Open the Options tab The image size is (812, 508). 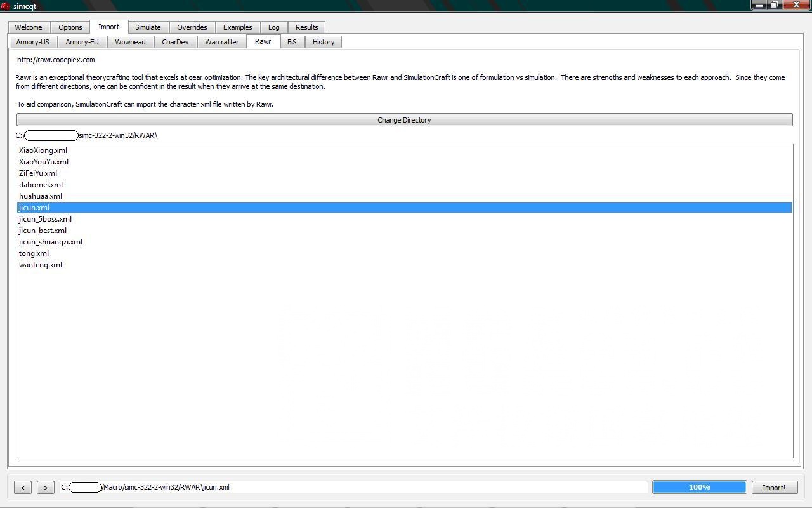tap(70, 27)
